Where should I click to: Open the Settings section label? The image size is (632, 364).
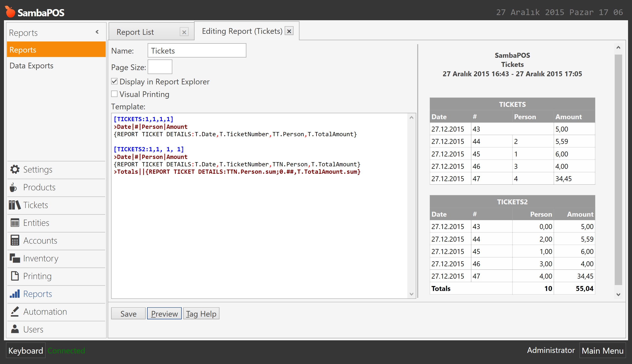click(x=38, y=169)
